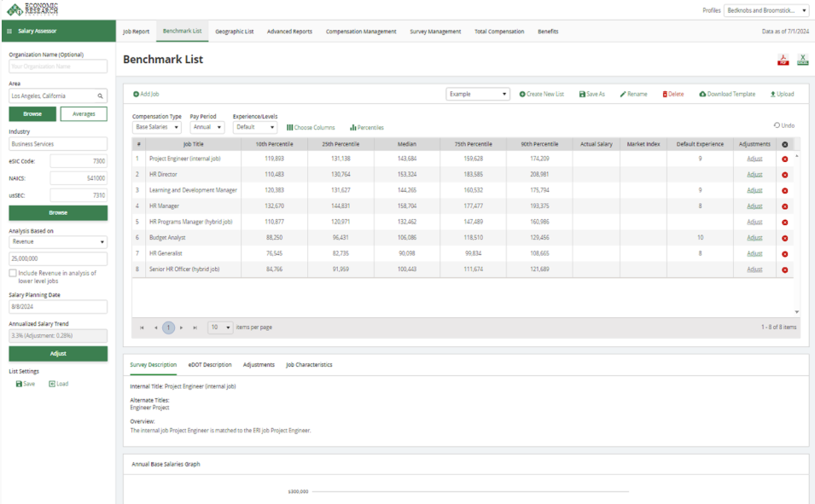Image resolution: width=815 pixels, height=504 pixels.
Task: Open the Profiles dropdown
Action: point(766,10)
